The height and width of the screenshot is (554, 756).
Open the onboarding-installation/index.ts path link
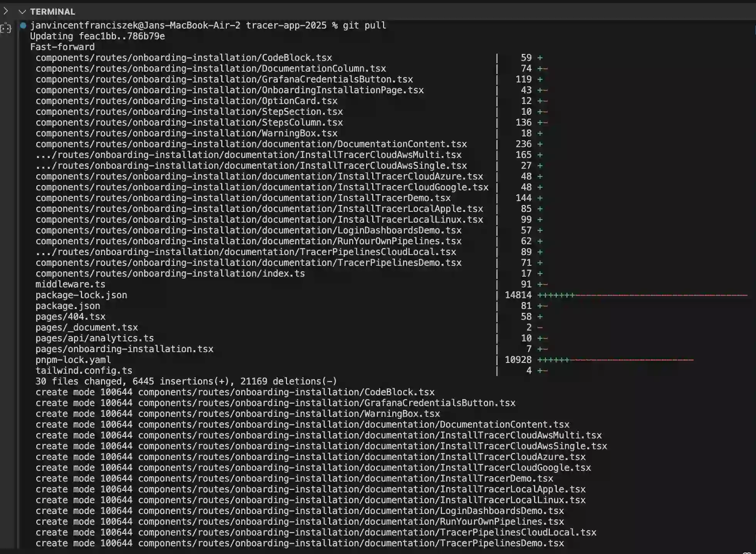tap(170, 274)
